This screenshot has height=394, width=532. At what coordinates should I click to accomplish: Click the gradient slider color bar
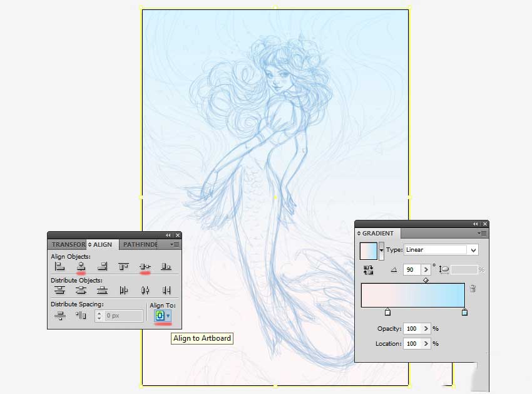click(x=413, y=295)
